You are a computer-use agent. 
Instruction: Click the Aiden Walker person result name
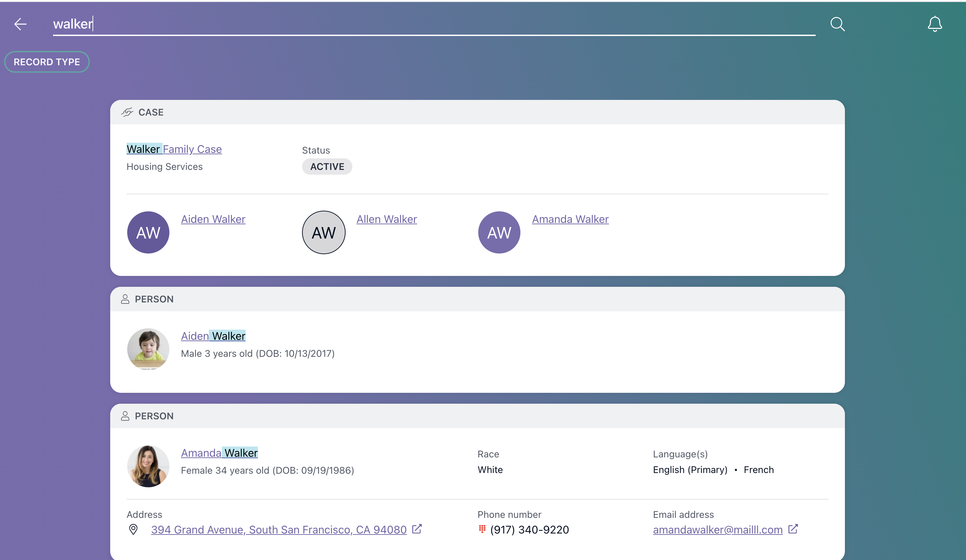coord(213,336)
